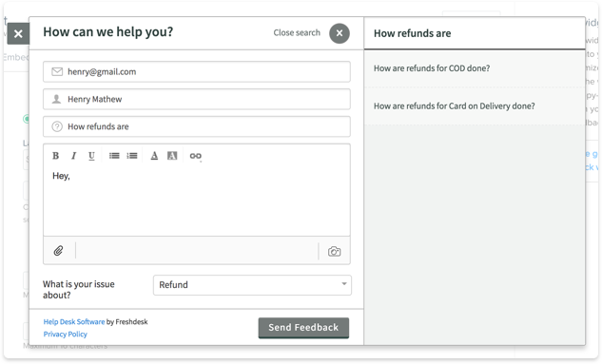Insert a hyperlink with the link icon
Viewport: 602px width, 364px height.
pyautogui.click(x=195, y=156)
